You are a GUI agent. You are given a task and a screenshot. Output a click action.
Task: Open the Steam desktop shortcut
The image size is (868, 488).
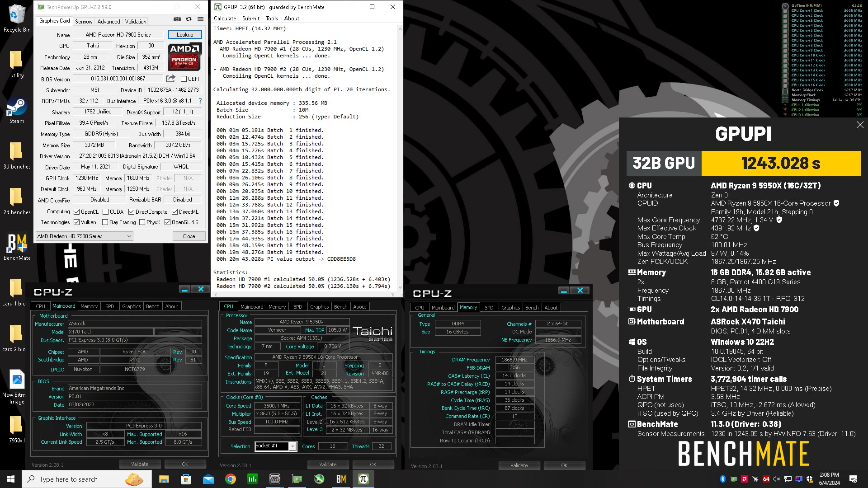point(17,111)
